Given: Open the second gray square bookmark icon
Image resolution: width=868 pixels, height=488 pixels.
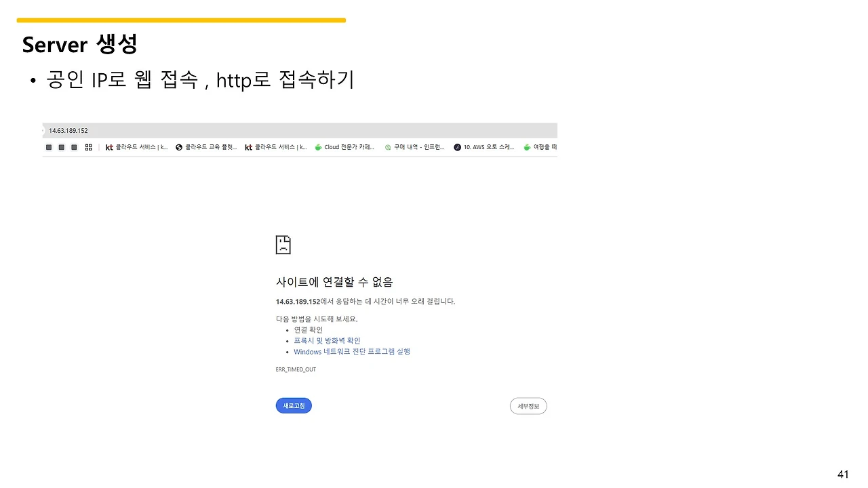Looking at the screenshot, I should (62, 147).
